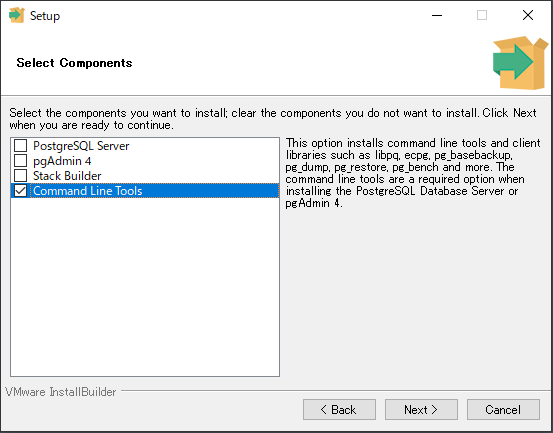Click the highlighted Command Line Tools row
This screenshot has width=553, height=433.
click(x=145, y=191)
